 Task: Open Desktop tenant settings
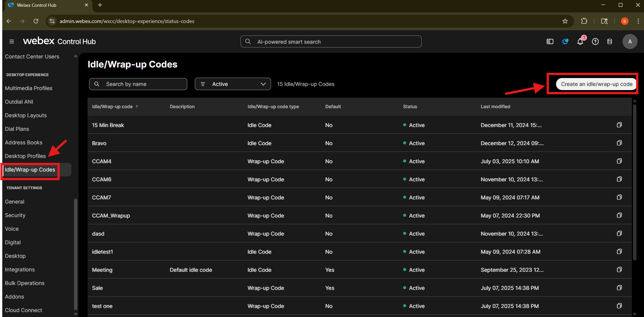(x=15, y=256)
